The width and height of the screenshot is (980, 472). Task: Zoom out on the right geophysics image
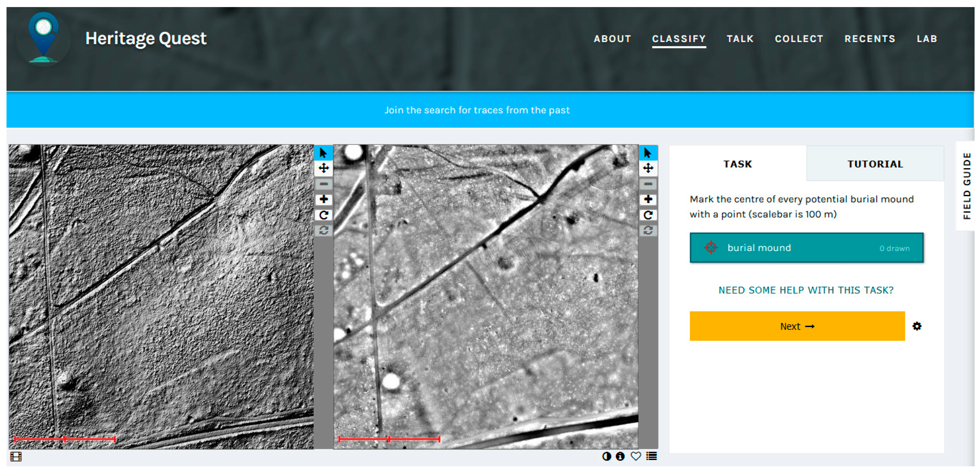pyautogui.click(x=648, y=184)
